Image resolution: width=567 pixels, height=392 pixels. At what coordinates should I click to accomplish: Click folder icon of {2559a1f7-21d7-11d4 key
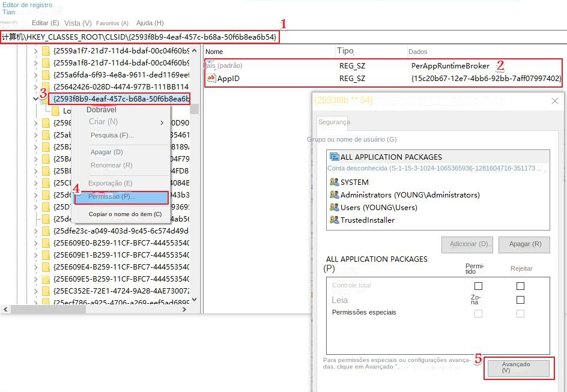[x=46, y=51]
